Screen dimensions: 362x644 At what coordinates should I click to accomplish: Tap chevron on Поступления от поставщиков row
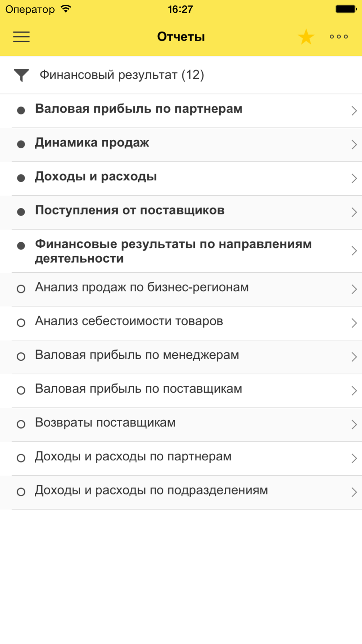click(354, 212)
